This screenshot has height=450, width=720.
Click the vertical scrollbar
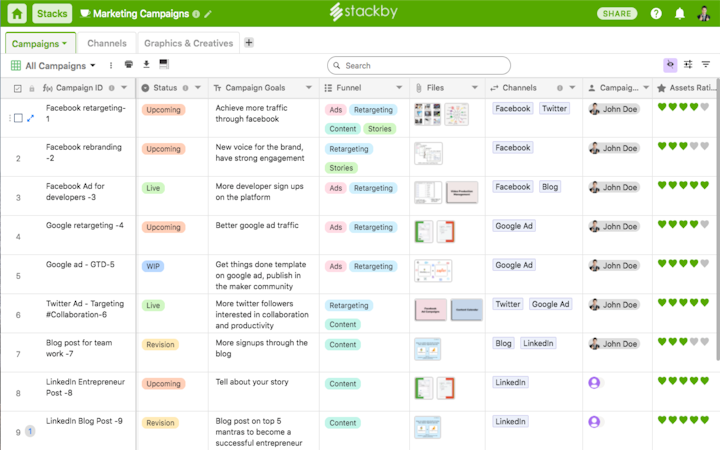click(x=717, y=220)
